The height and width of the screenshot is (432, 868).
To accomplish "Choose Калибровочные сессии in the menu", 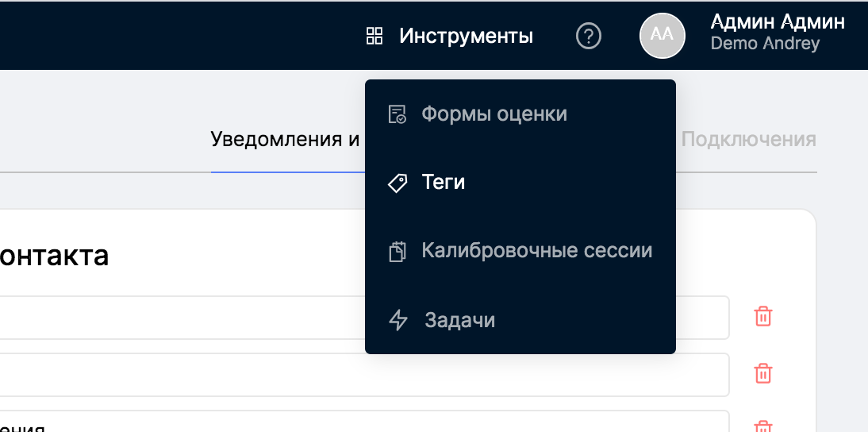I will pyautogui.click(x=537, y=253).
